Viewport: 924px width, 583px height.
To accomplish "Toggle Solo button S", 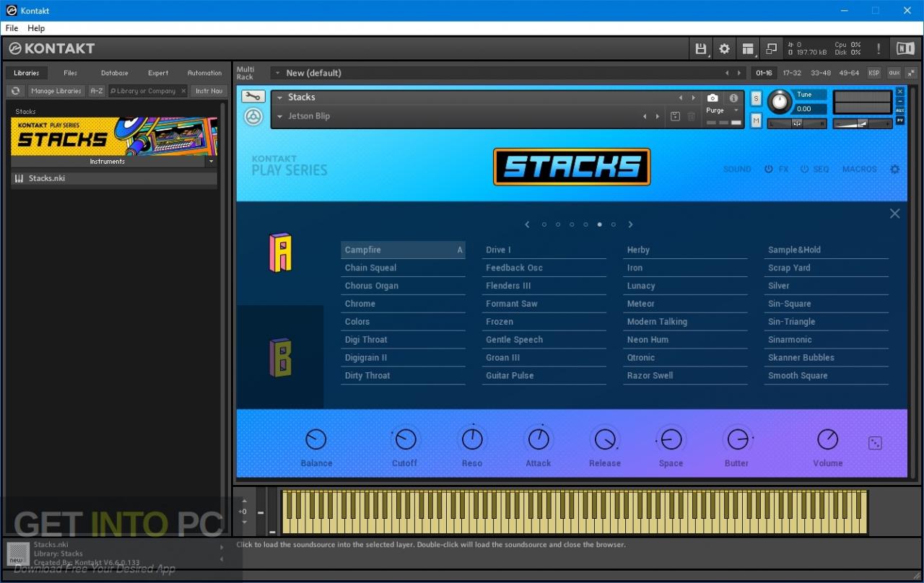I will click(756, 98).
